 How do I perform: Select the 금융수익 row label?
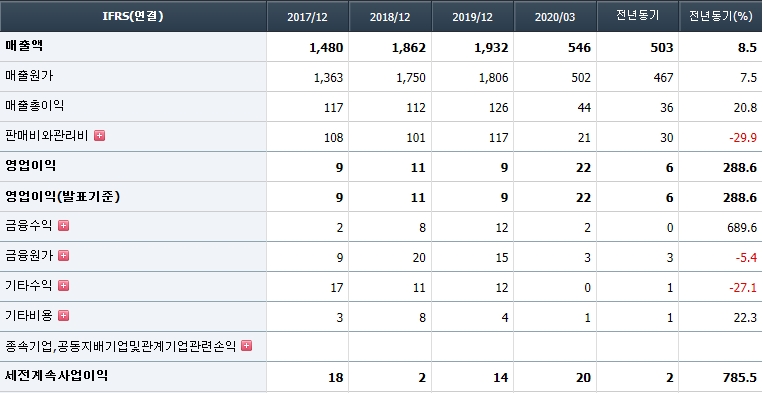click(28, 226)
